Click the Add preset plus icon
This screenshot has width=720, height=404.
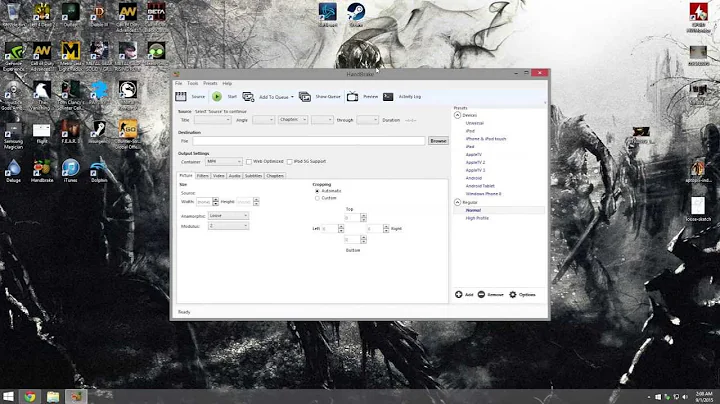[x=458, y=294]
